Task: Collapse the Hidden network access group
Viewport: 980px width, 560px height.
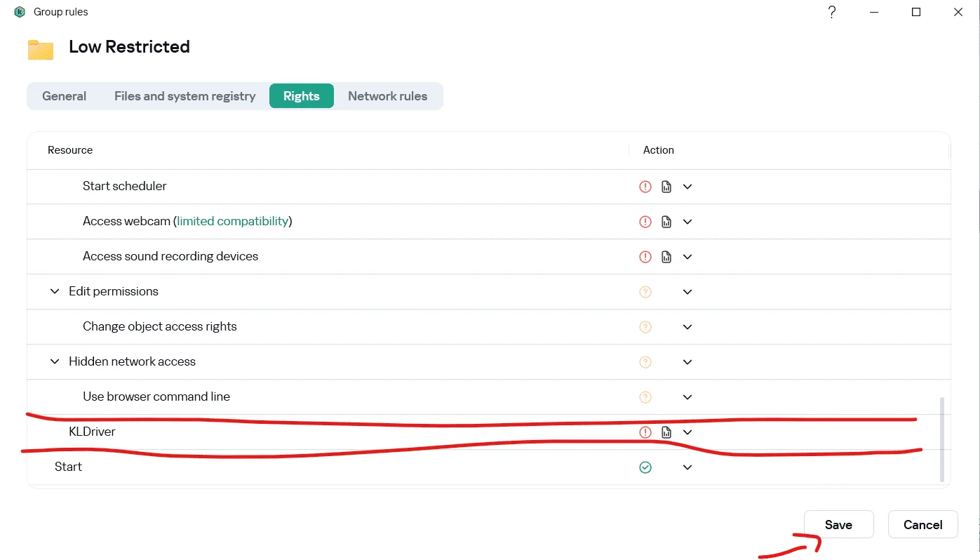Action: click(55, 361)
